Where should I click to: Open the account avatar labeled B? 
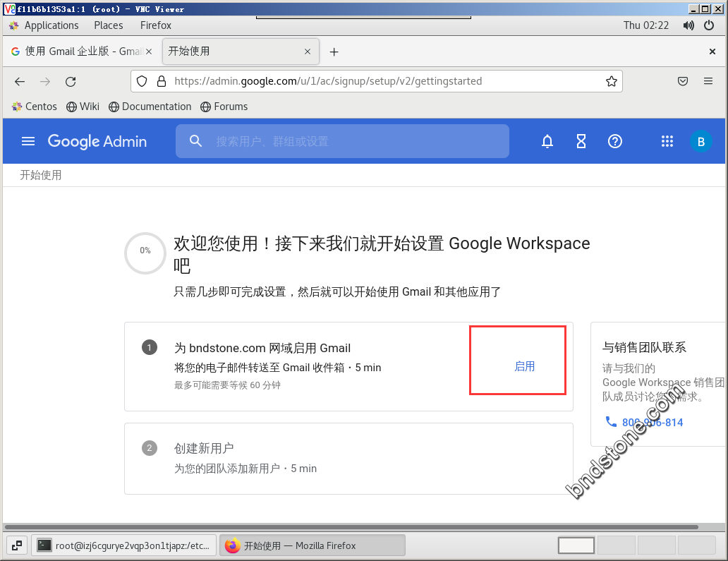pyautogui.click(x=701, y=142)
